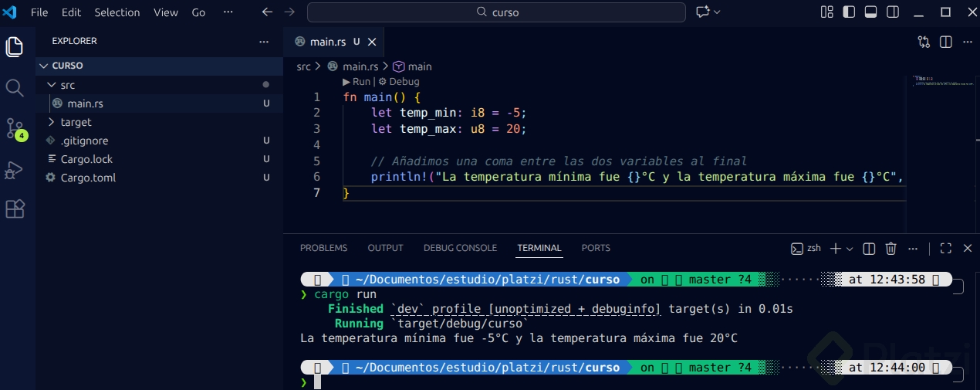Open the Selection menu

click(117, 12)
